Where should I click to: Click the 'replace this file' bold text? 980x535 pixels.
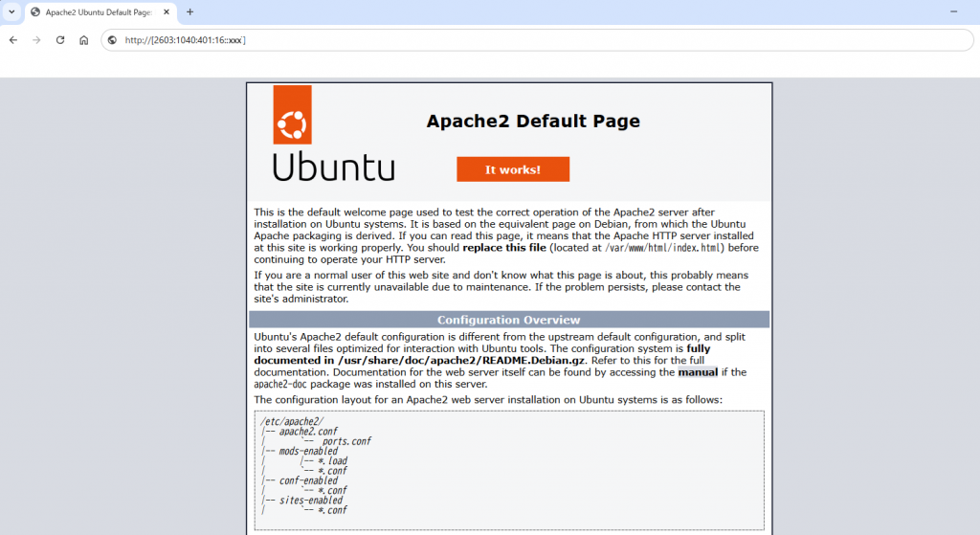coord(504,248)
